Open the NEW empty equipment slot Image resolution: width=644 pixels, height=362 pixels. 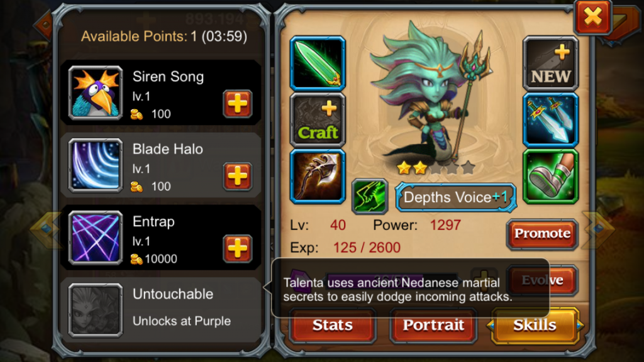coord(550,63)
